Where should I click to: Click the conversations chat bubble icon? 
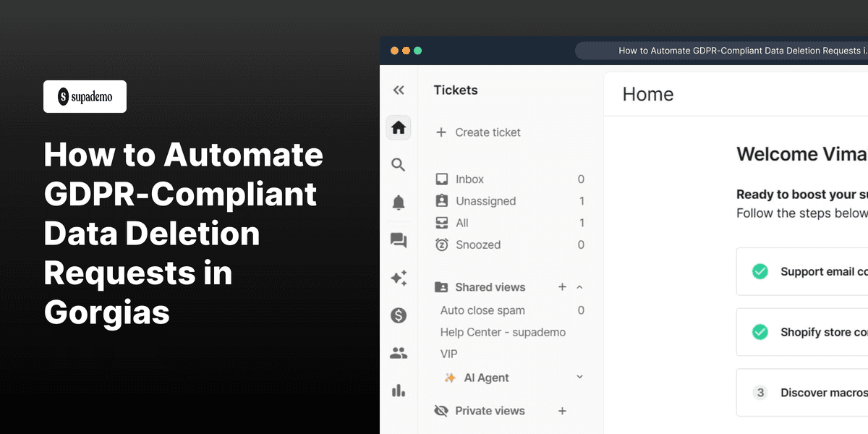click(x=399, y=240)
